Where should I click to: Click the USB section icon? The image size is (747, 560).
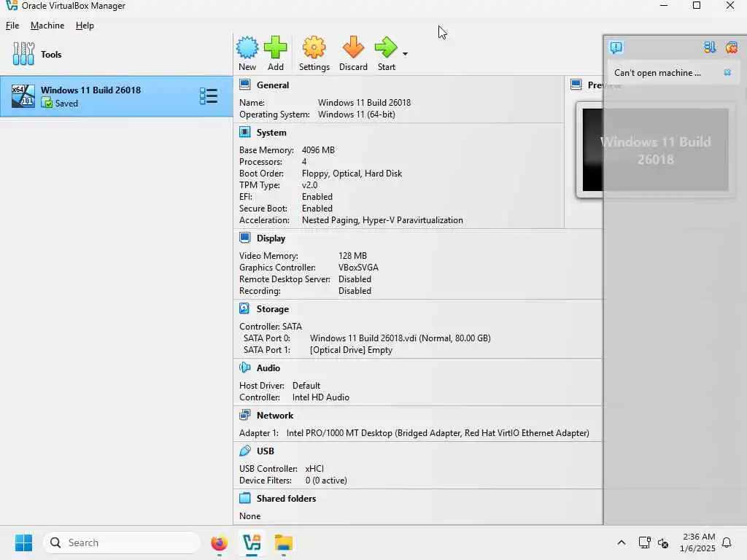[245, 451]
